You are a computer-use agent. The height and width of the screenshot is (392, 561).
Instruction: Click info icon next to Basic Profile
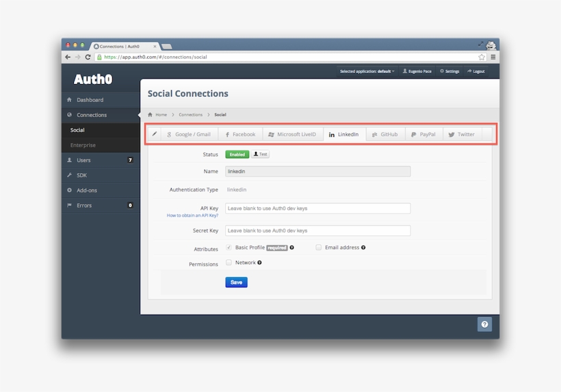click(x=292, y=248)
